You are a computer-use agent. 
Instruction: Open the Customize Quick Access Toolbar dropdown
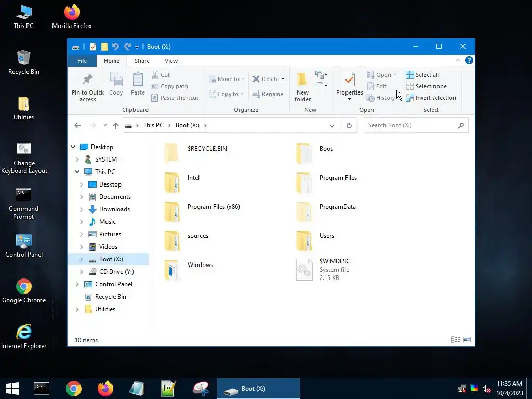click(x=137, y=47)
